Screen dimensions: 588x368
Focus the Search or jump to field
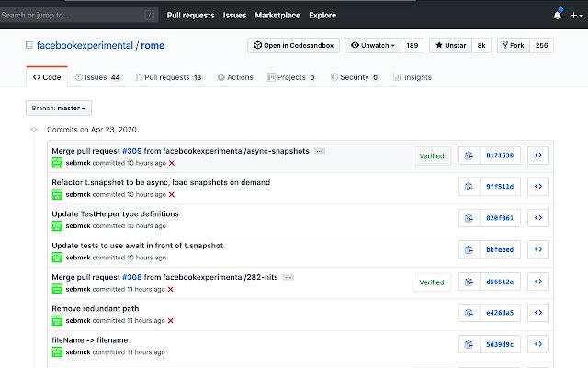click(x=79, y=16)
